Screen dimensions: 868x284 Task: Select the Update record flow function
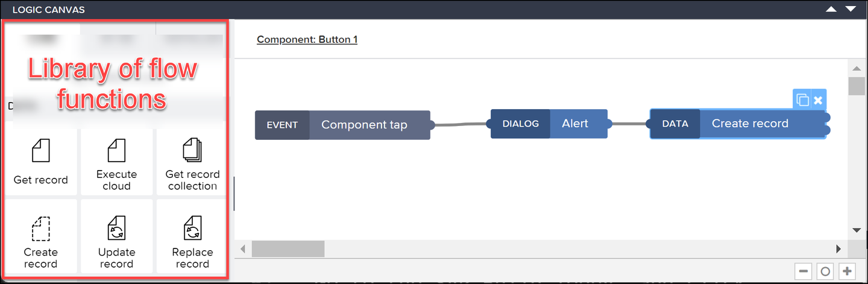click(x=116, y=236)
